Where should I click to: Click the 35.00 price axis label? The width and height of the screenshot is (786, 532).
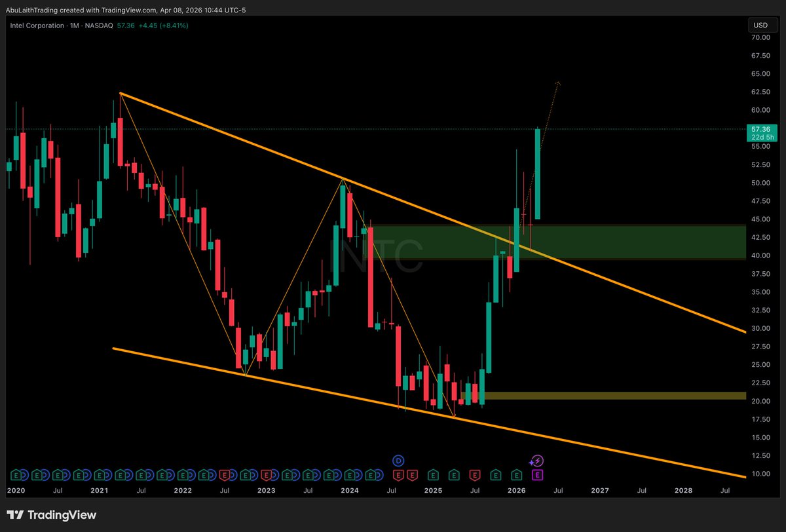point(760,292)
